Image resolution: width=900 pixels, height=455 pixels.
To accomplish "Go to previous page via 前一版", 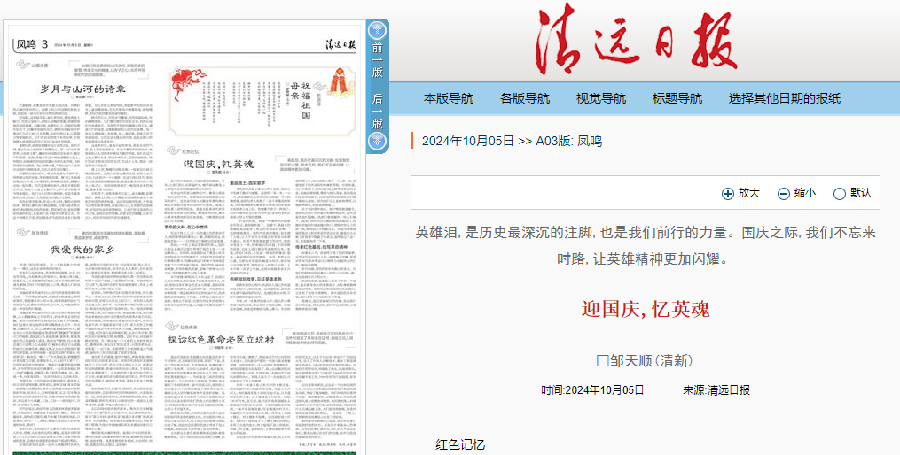I will (x=377, y=60).
